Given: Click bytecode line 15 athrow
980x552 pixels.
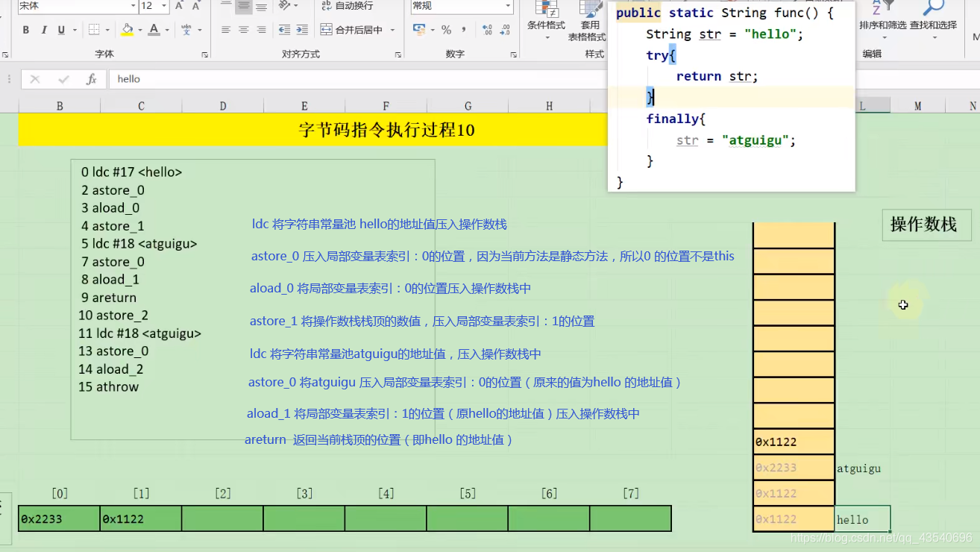Looking at the screenshot, I should click(x=108, y=386).
